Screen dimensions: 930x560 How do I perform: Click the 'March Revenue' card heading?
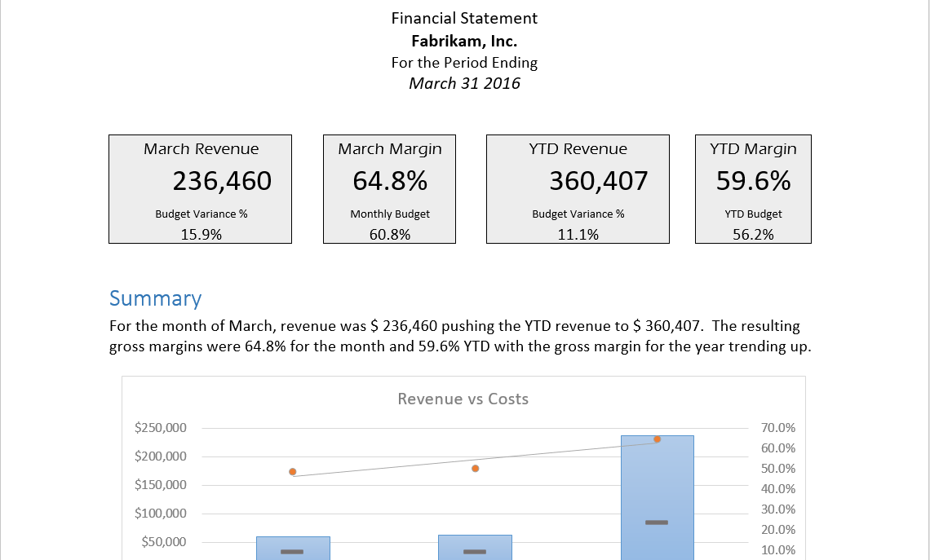pos(201,148)
